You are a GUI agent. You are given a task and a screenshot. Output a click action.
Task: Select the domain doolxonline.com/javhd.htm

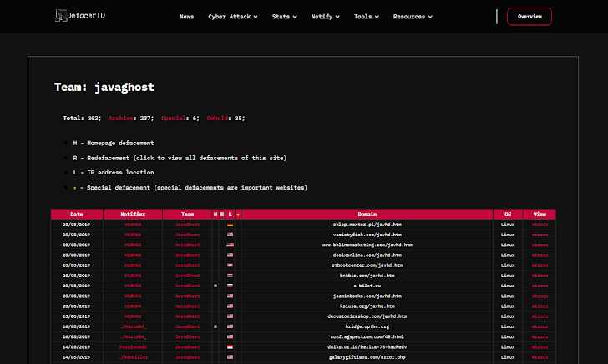[367, 255]
